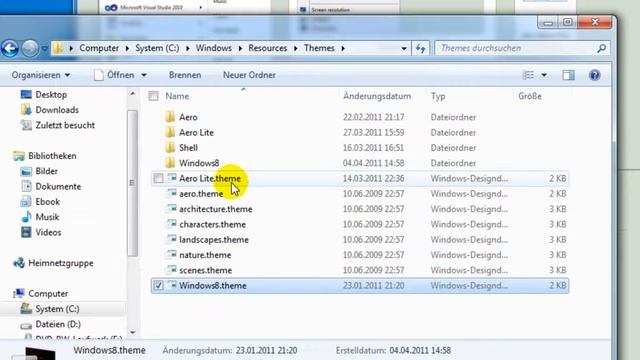Open Downloads in the navigation pane
The height and width of the screenshot is (360, 640).
point(49,110)
